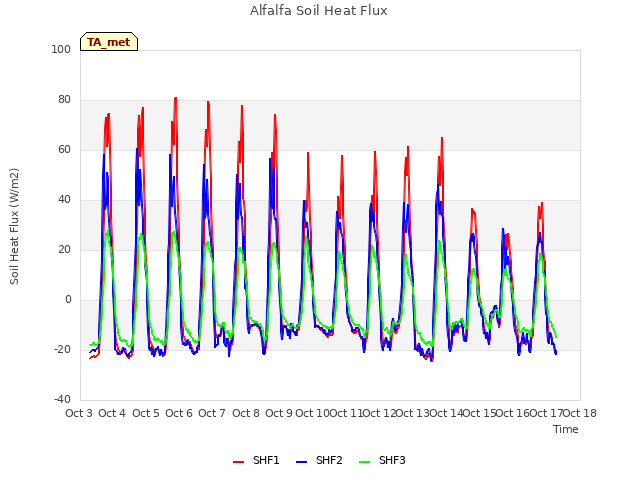
Task: Click the y-axis label 60
Action: (x=64, y=149)
